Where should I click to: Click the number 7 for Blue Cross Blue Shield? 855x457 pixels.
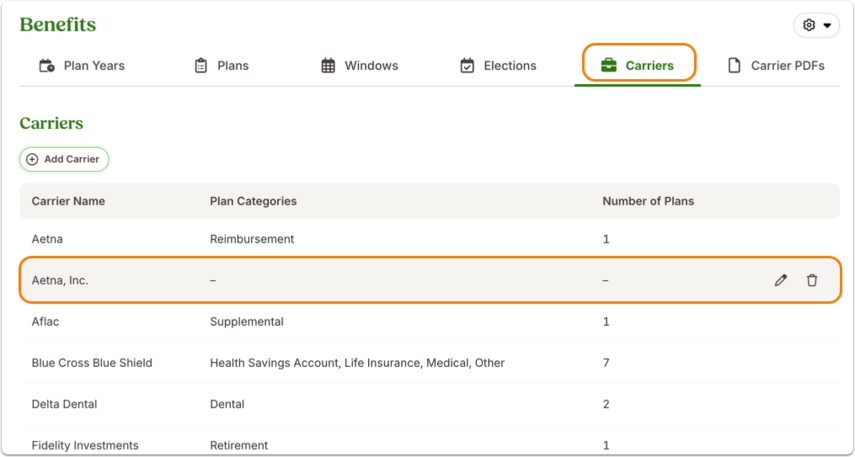(x=606, y=363)
